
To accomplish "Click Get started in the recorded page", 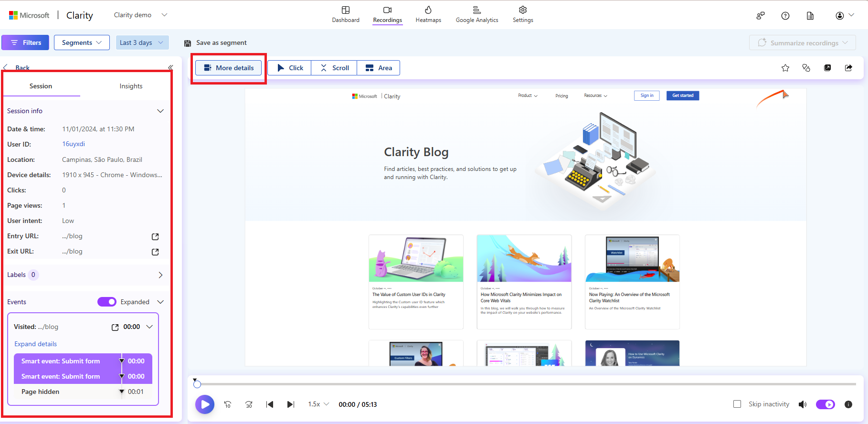I will [683, 95].
